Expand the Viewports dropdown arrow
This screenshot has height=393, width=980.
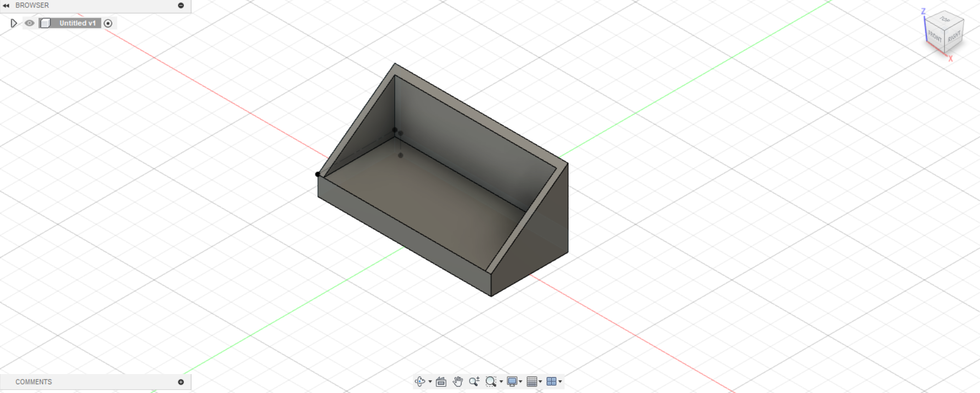(x=560, y=382)
